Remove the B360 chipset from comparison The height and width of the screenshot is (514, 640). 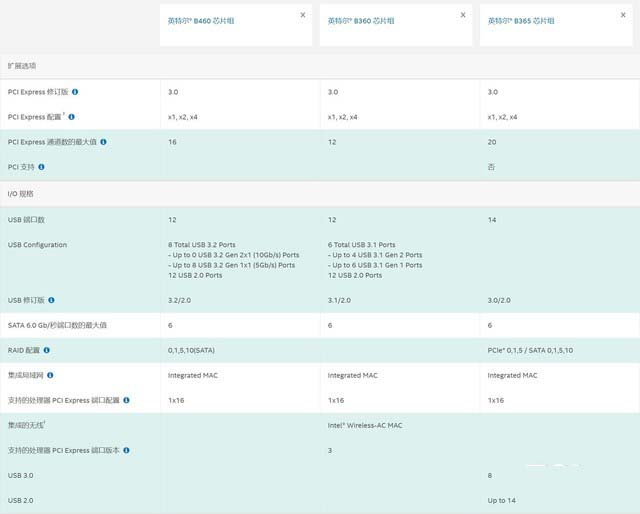[x=463, y=15]
